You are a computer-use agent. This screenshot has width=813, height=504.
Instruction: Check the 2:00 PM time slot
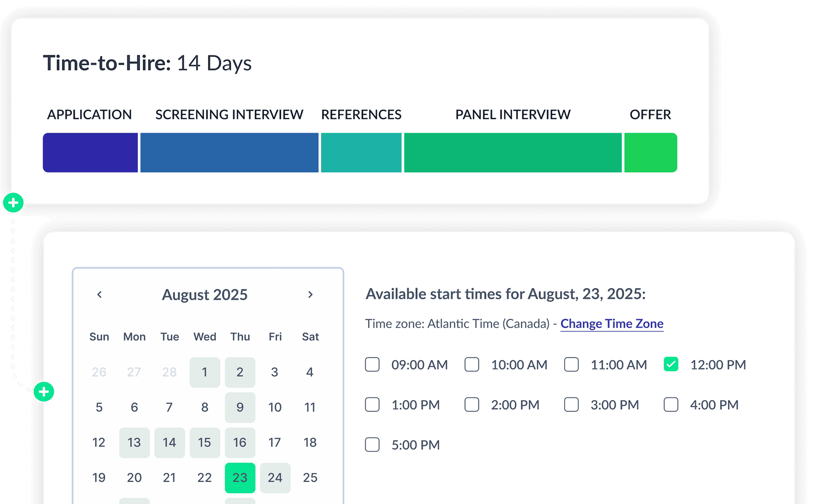(x=472, y=405)
